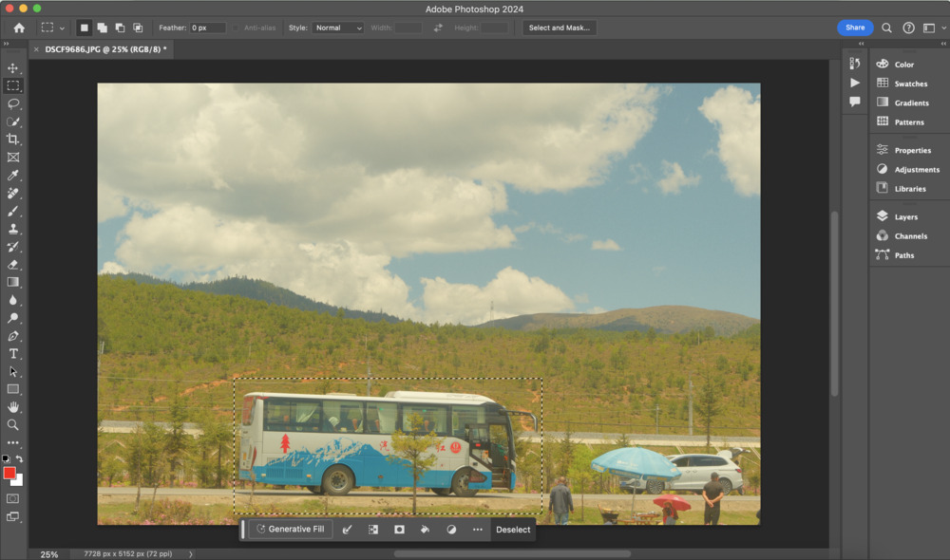Open the Swatches panel
950x560 pixels.
click(910, 84)
